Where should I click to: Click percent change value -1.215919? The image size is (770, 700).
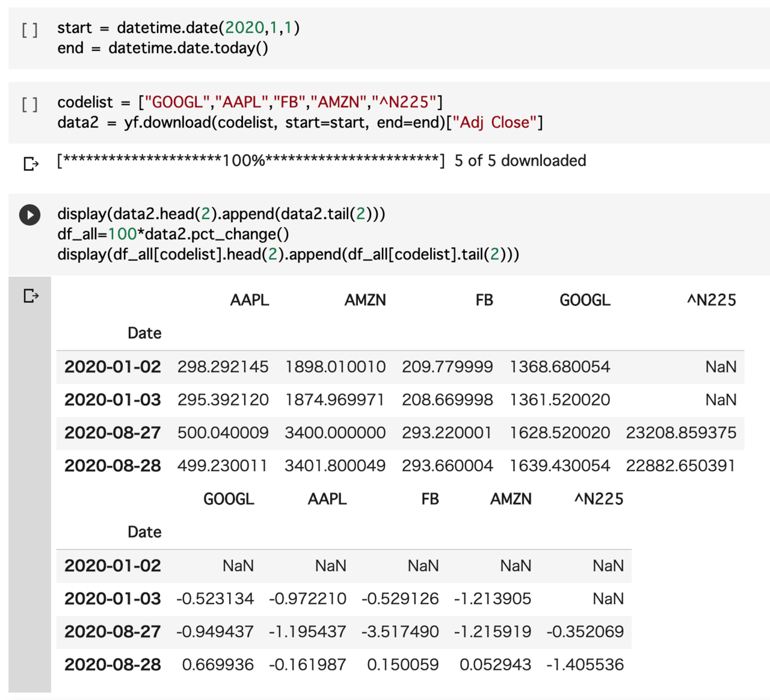click(493, 632)
